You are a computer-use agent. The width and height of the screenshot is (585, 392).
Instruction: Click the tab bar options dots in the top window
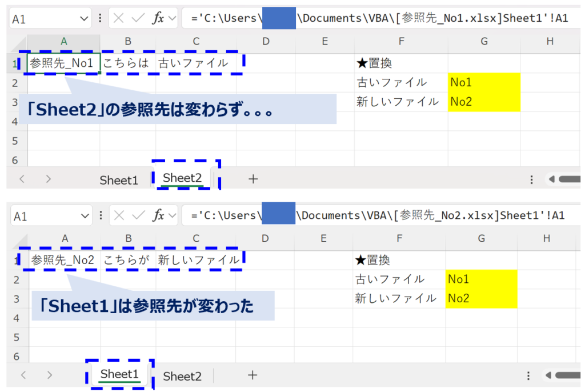tap(532, 179)
